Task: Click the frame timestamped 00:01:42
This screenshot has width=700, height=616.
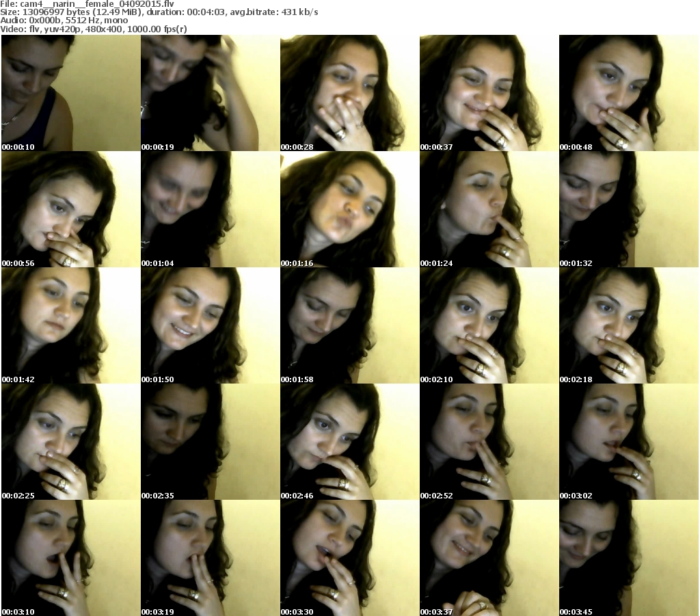Action: (70, 325)
